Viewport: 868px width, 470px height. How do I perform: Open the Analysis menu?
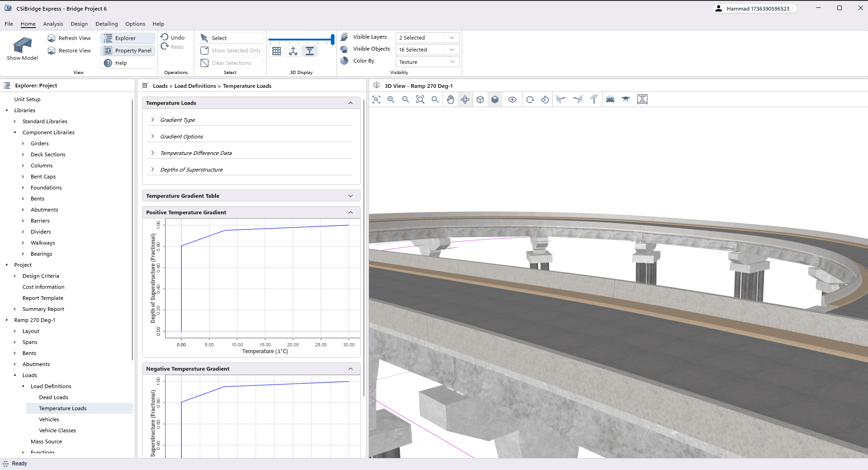tap(53, 24)
